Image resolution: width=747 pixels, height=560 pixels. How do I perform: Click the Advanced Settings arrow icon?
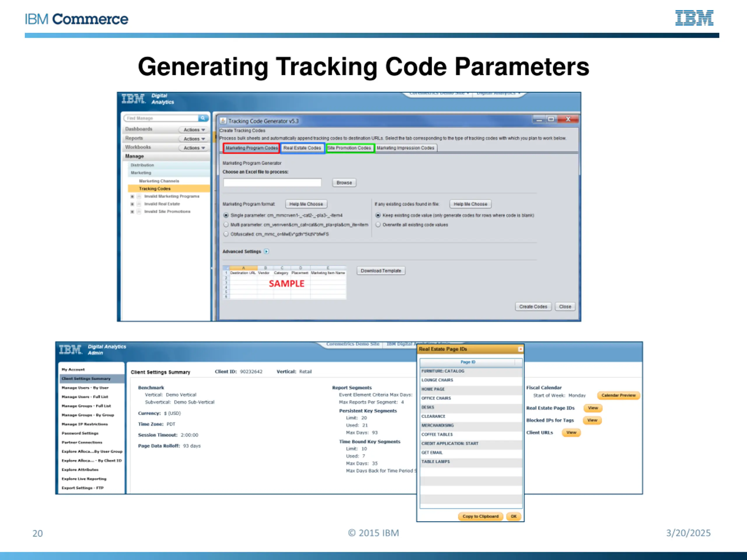coord(266,251)
